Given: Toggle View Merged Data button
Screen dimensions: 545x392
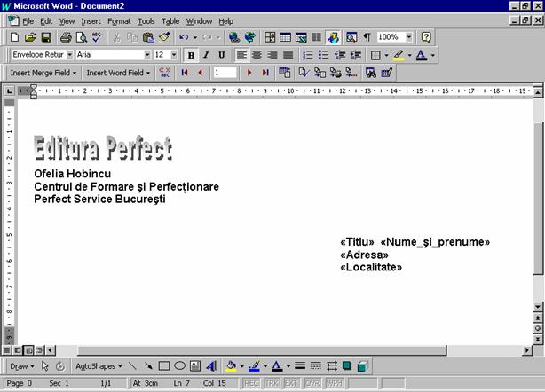Looking at the screenshot, I should (164, 73).
